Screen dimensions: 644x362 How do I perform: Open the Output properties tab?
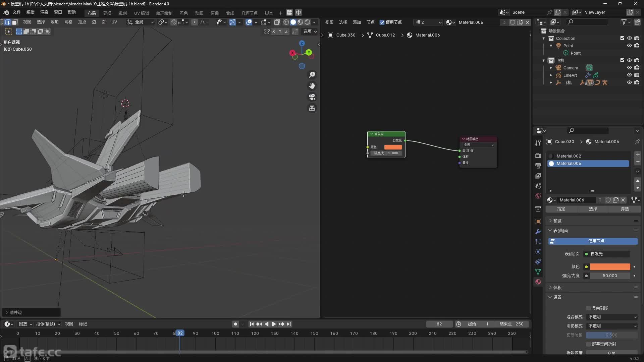click(x=538, y=166)
